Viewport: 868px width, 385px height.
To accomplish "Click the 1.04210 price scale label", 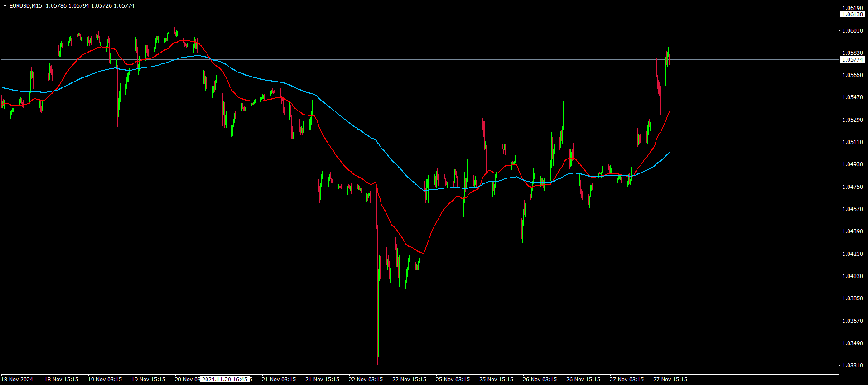I will click(853, 254).
